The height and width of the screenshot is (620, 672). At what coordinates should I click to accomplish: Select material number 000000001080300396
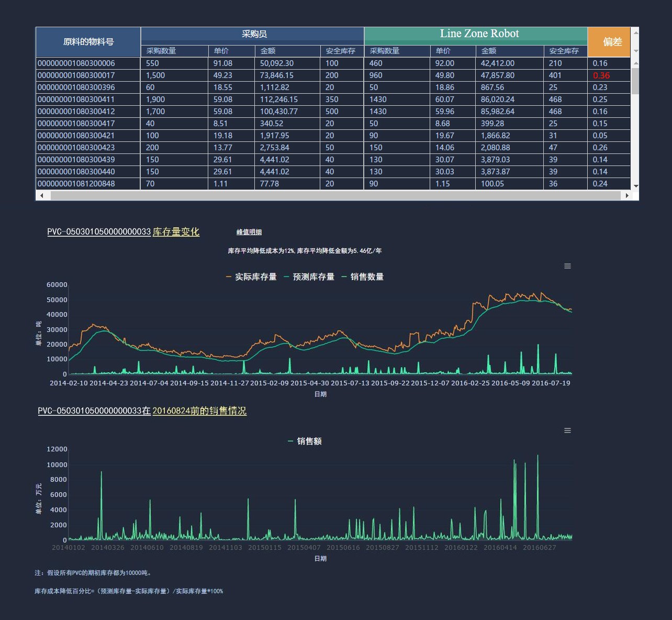(76, 87)
